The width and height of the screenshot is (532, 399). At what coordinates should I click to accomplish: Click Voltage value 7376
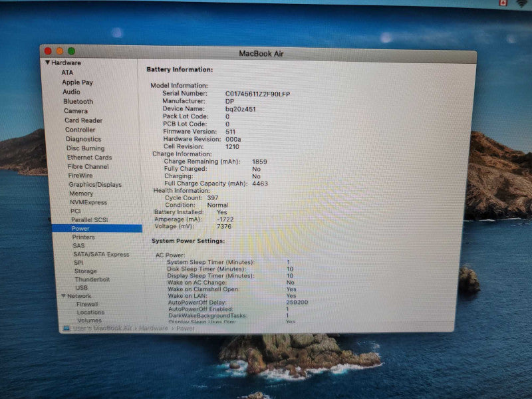[224, 226]
